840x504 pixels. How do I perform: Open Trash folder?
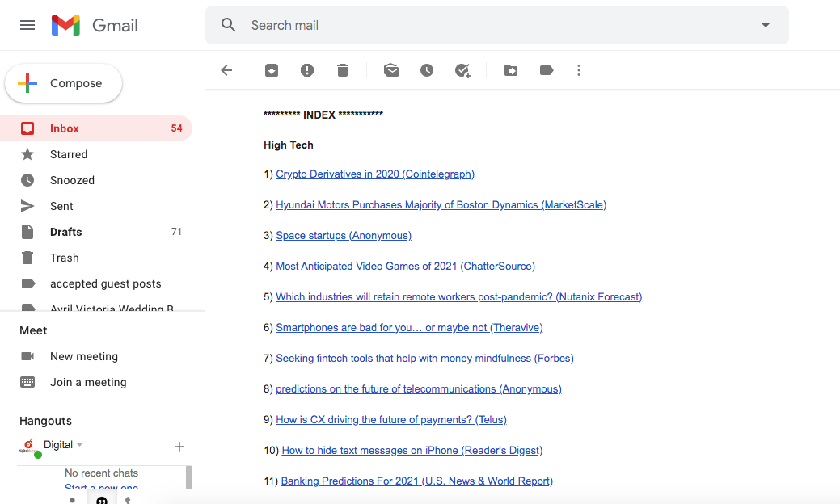click(96, 258)
